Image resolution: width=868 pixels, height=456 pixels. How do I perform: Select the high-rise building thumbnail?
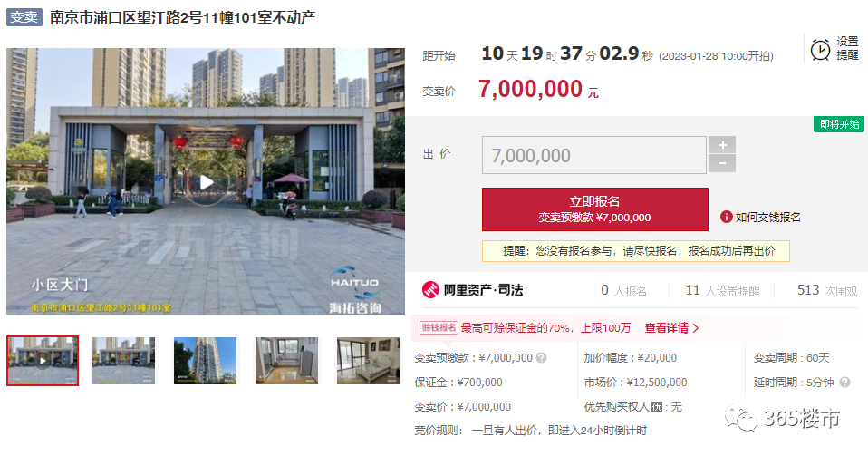pyautogui.click(x=205, y=361)
